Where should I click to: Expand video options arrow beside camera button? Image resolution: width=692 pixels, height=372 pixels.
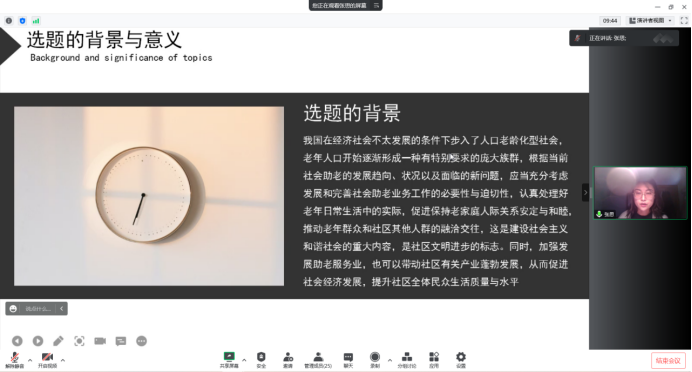pyautogui.click(x=63, y=360)
